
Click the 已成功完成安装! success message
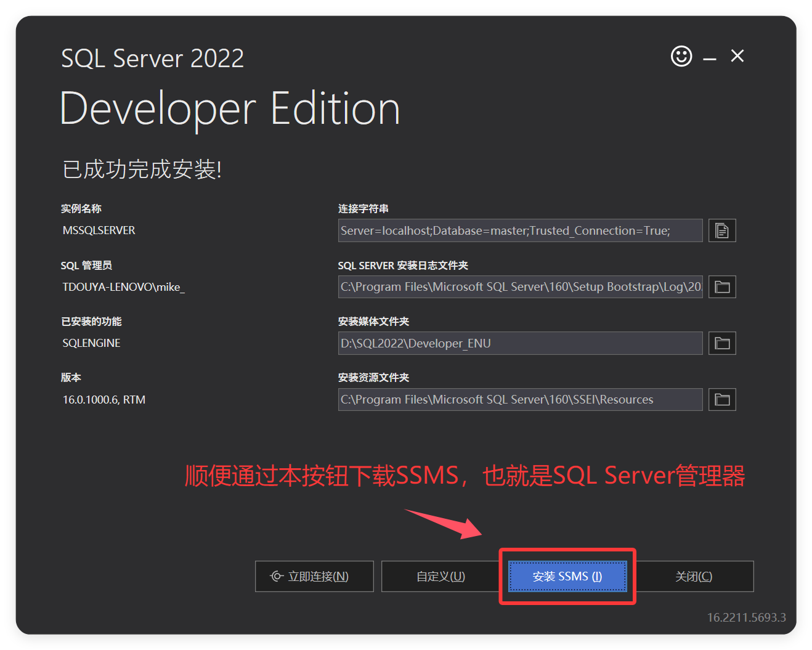click(x=142, y=169)
